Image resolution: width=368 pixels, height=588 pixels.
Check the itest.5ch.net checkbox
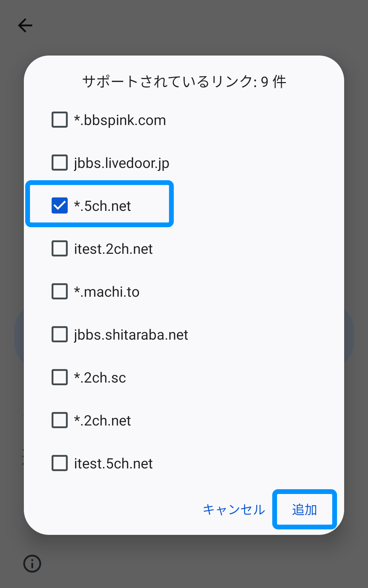60,463
